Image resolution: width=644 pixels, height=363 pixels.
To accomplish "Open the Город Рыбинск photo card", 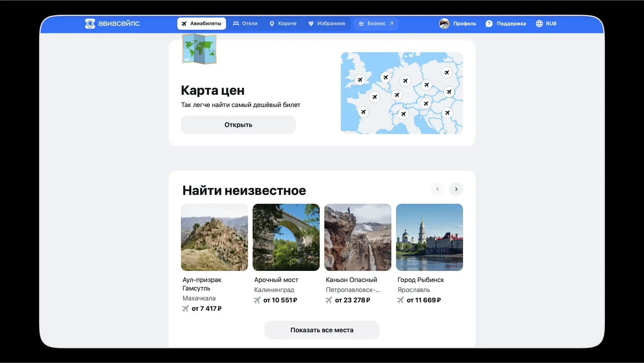I will (x=429, y=237).
